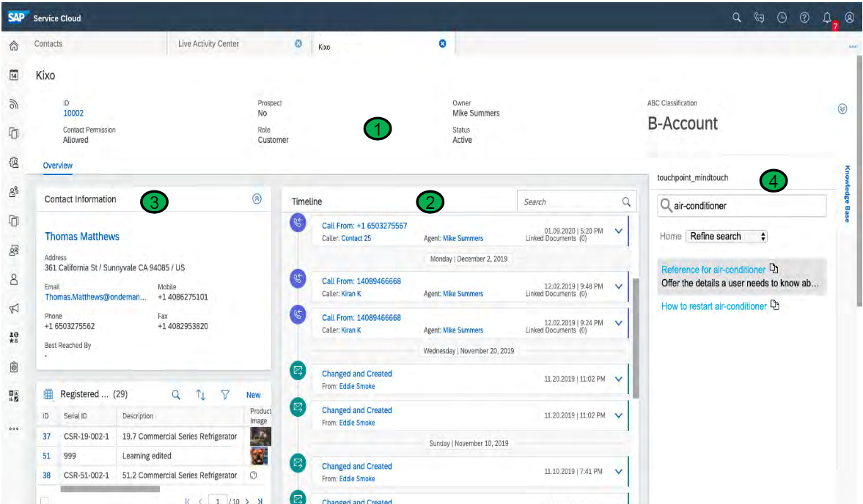Click the Thomas.Matthews email link
The image size is (863, 504).
coord(96,297)
